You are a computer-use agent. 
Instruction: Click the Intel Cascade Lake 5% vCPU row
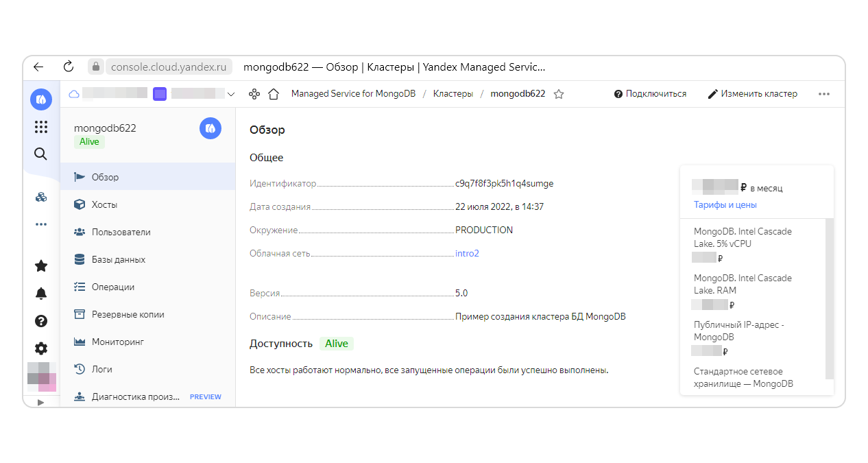tap(743, 244)
